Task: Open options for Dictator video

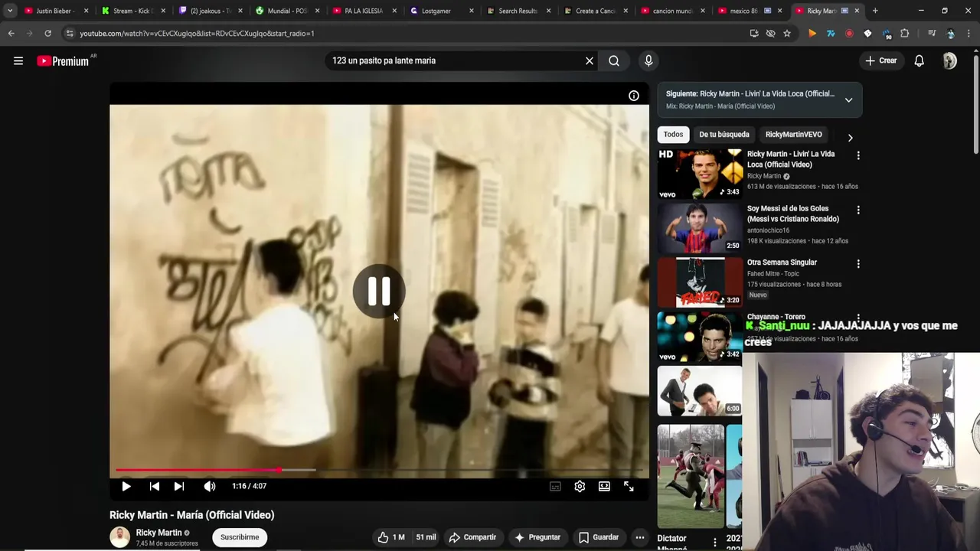Action: click(715, 542)
